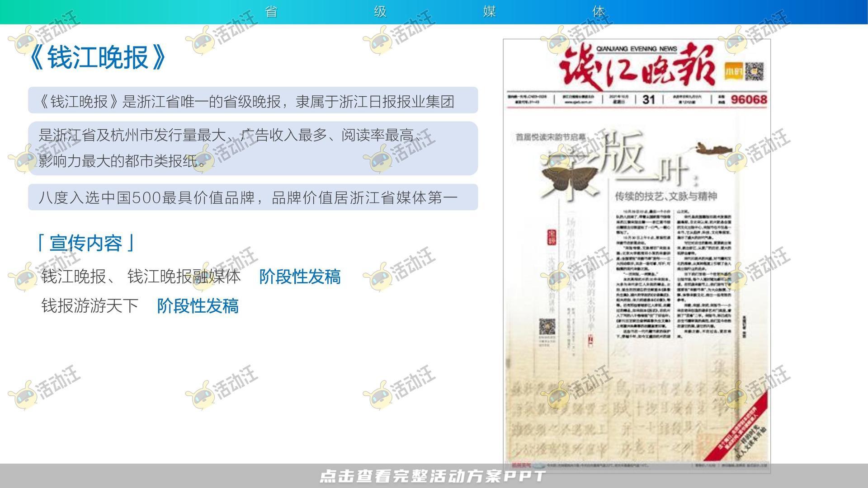The height and width of the screenshot is (488, 868).
Task: Select the 《钱江晚报》 slide title
Action: (98, 57)
